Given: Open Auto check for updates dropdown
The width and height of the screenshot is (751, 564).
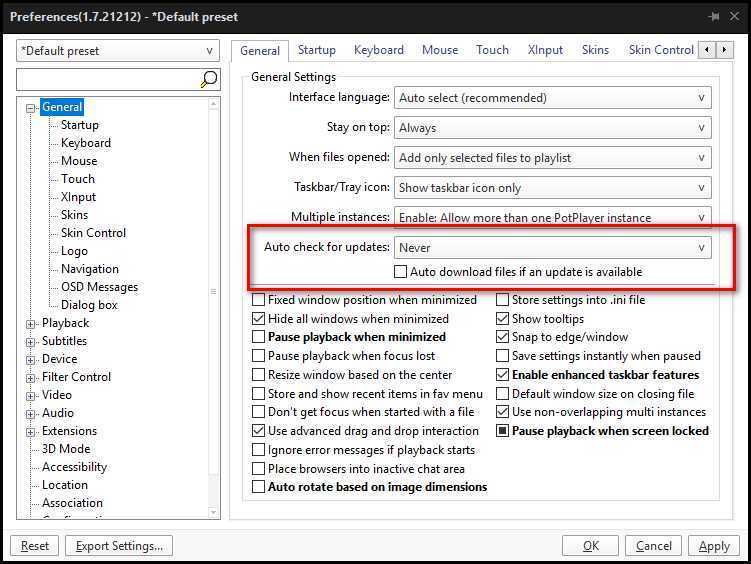Looking at the screenshot, I should 553,248.
